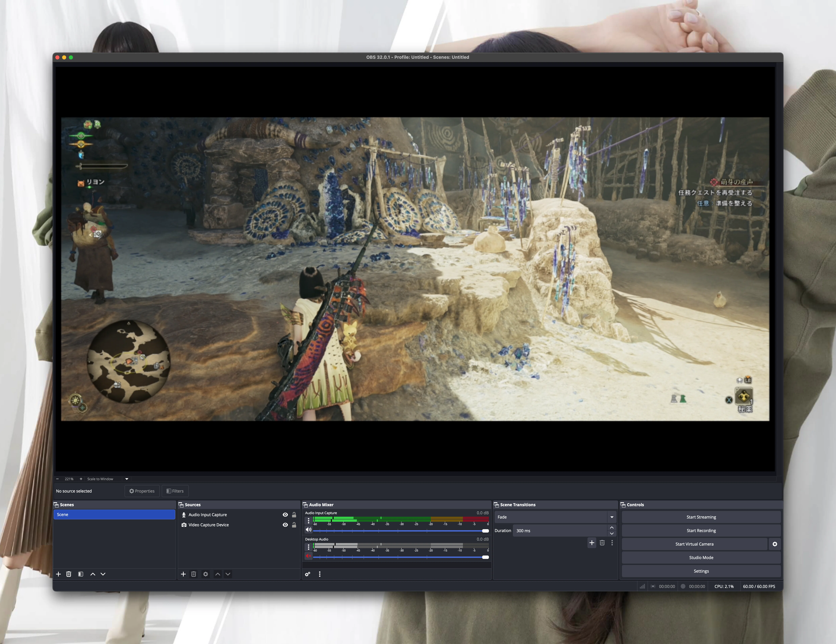Image resolution: width=836 pixels, height=644 pixels.
Task: Click the 221% zoom level text
Action: (69, 479)
